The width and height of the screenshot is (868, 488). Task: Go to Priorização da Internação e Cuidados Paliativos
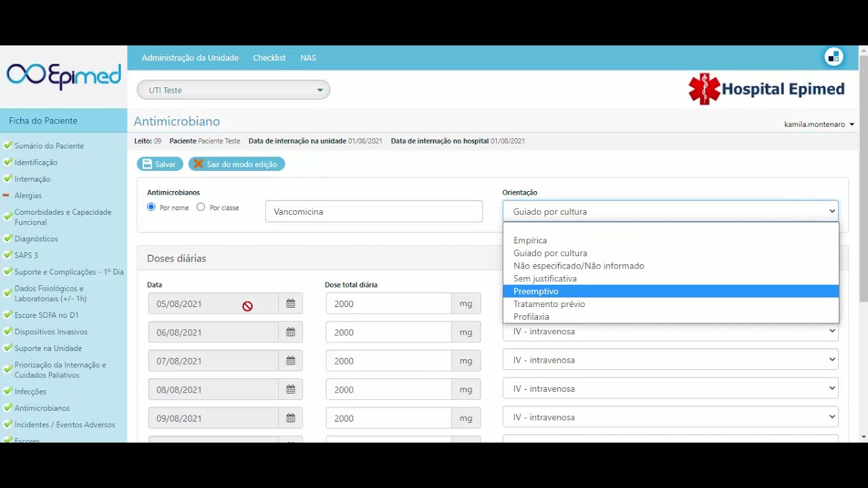(x=60, y=369)
